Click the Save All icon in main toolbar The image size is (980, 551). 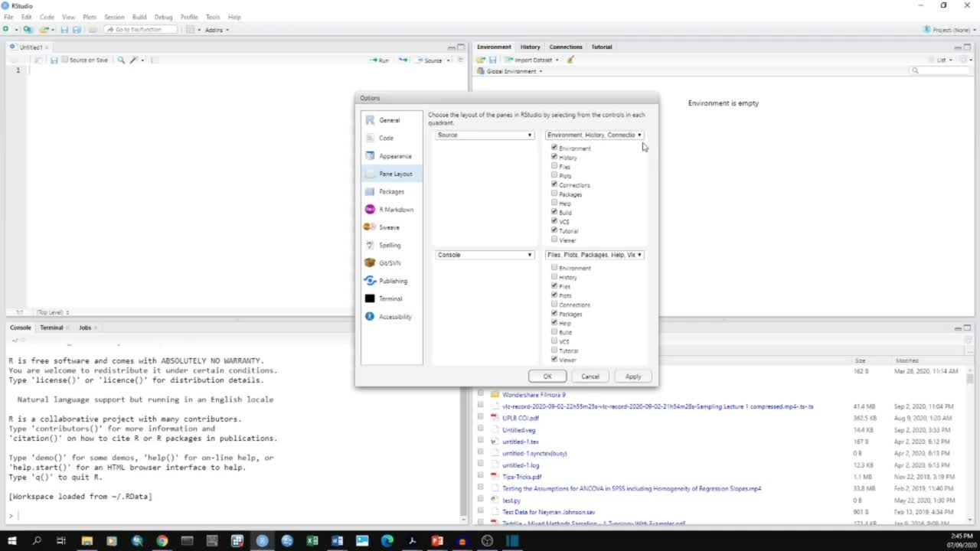tap(75, 30)
